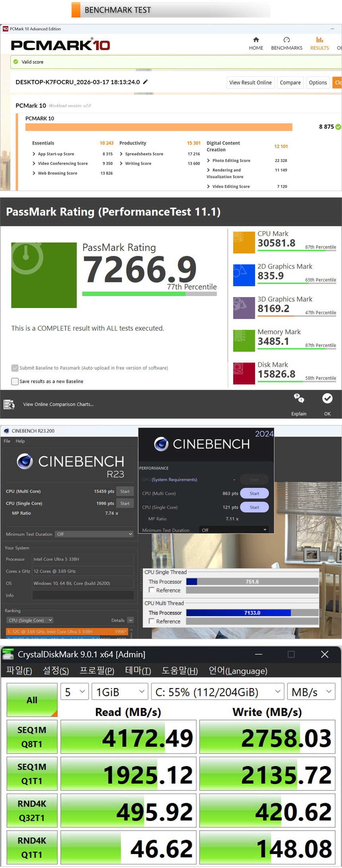Viewport: 342px width, 868px height.
Task: Open View Online Comparison Charts icon
Action: (9, 404)
